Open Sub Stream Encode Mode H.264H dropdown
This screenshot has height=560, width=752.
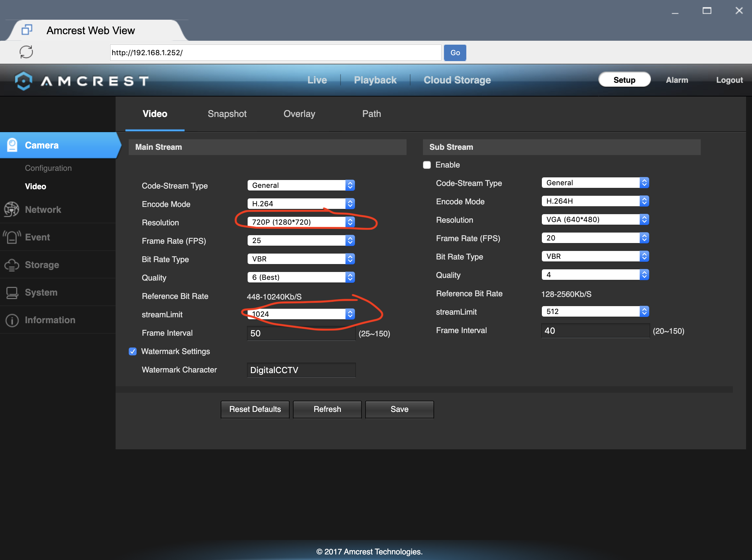(x=595, y=201)
